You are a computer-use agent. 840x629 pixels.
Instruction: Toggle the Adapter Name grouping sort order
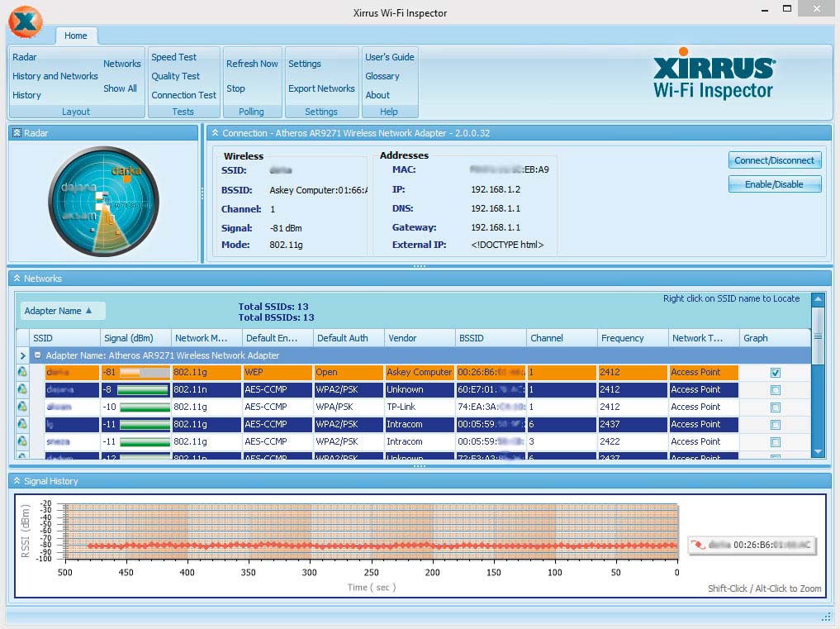point(63,311)
